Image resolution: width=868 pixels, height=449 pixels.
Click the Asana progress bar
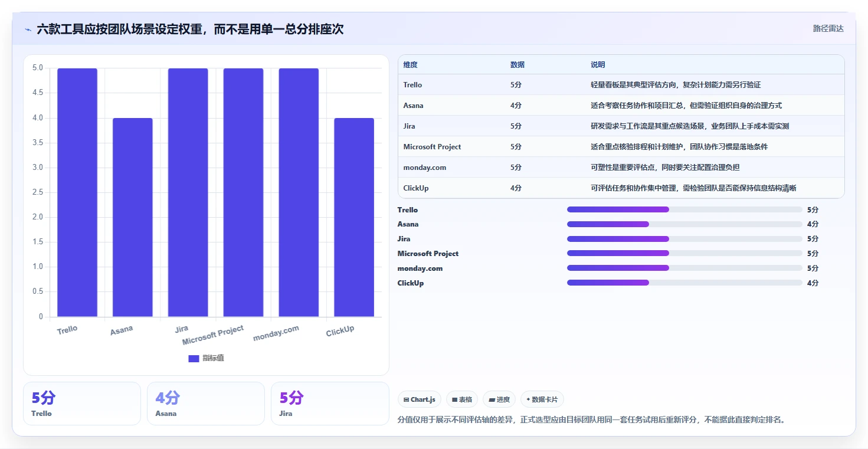pyautogui.click(x=684, y=224)
